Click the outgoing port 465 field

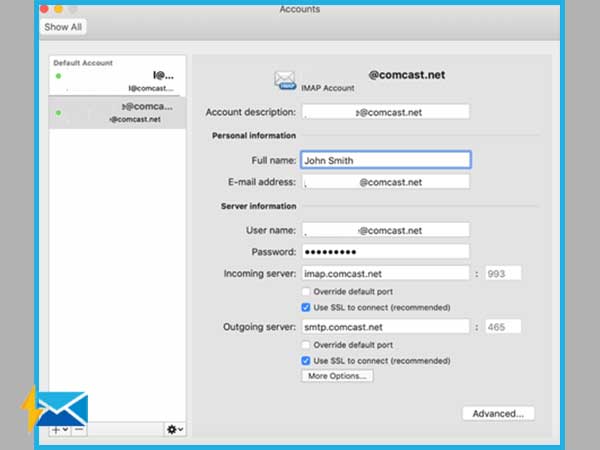click(503, 327)
